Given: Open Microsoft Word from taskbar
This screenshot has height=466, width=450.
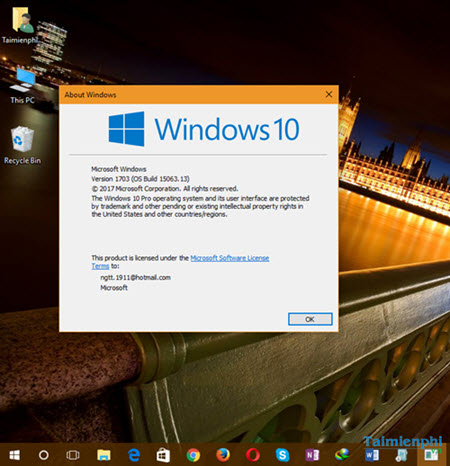Looking at the screenshot, I should pyautogui.click(x=372, y=455).
